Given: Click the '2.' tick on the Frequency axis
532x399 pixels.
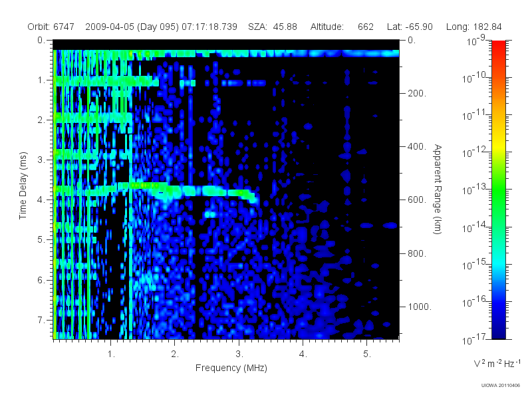Looking at the screenshot, I should pos(175,354).
